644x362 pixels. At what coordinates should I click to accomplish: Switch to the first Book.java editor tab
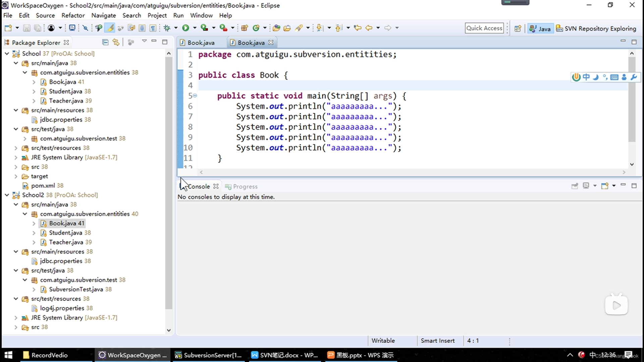(x=198, y=43)
